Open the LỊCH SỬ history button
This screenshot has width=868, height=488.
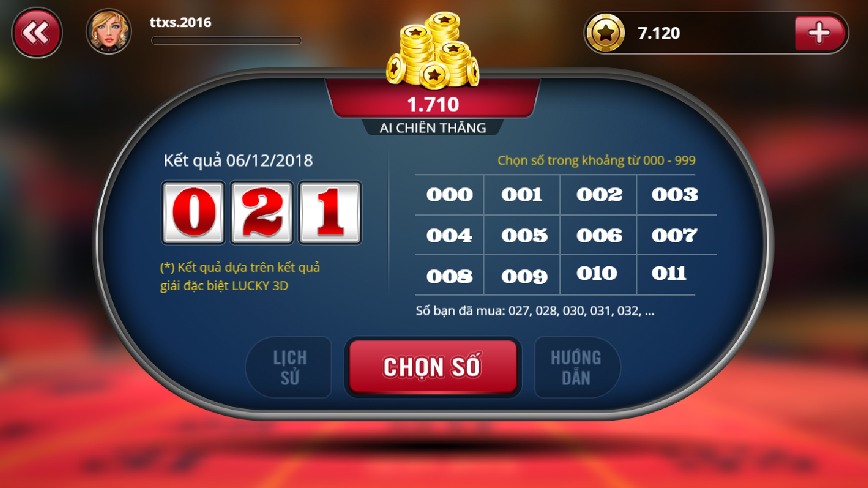pyautogui.click(x=290, y=367)
